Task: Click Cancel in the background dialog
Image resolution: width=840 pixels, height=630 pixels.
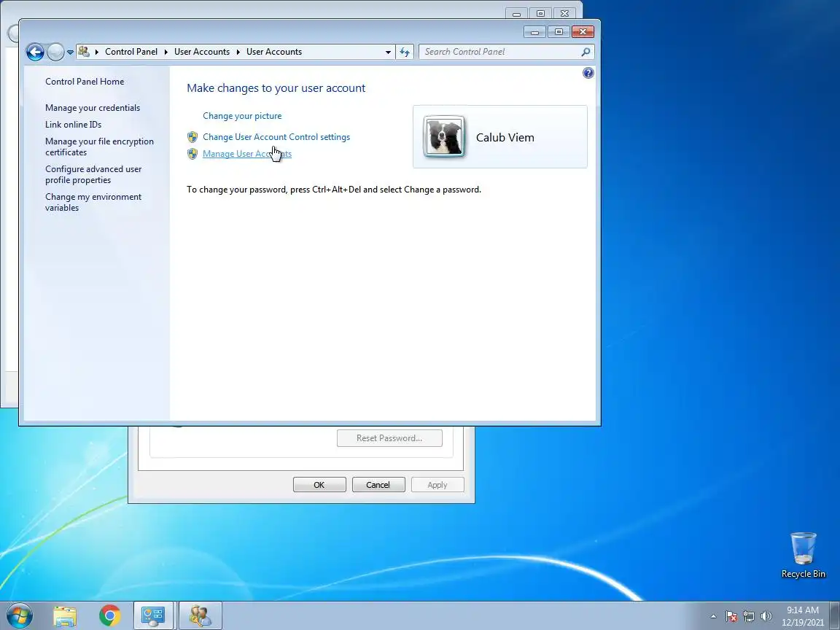Action: pos(378,485)
